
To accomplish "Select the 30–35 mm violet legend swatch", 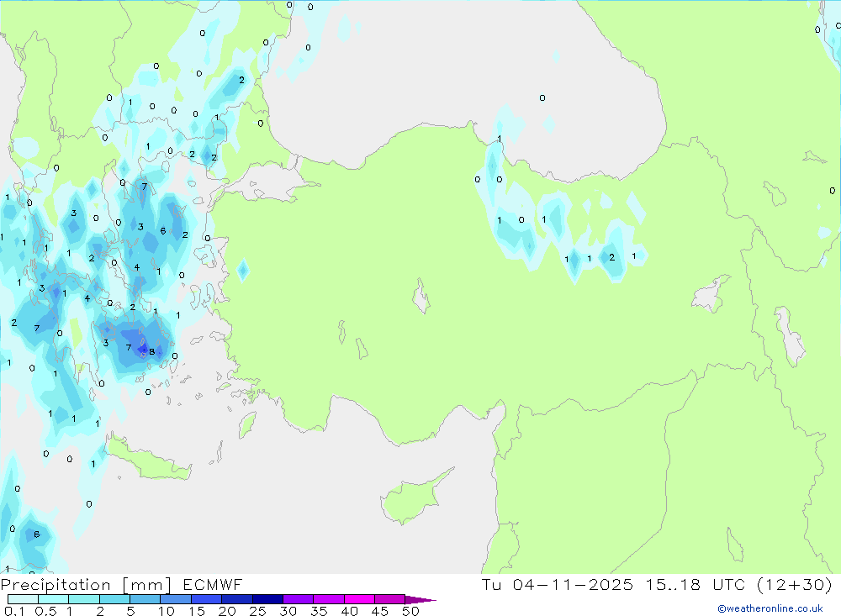I will click(298, 599).
